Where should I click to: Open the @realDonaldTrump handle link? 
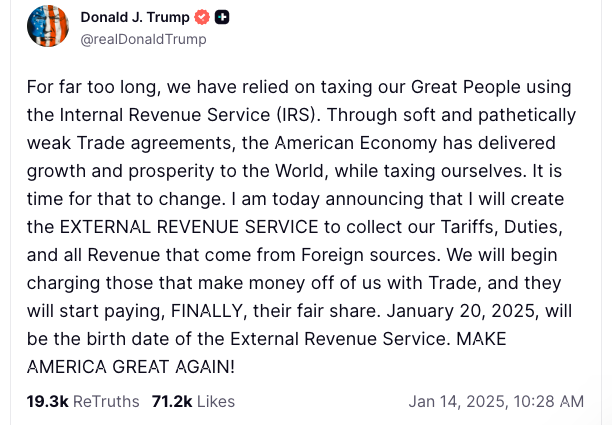[x=143, y=39]
